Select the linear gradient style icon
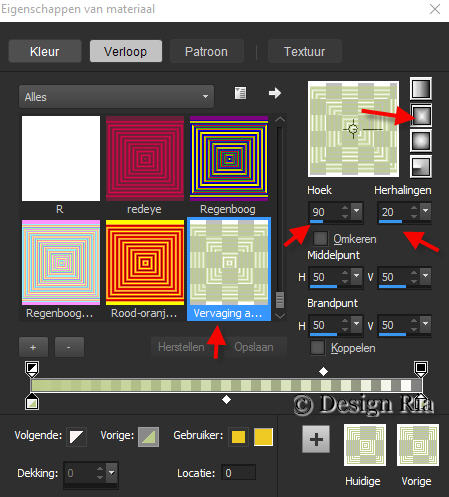Image resolution: width=449 pixels, height=497 pixels. (421, 89)
